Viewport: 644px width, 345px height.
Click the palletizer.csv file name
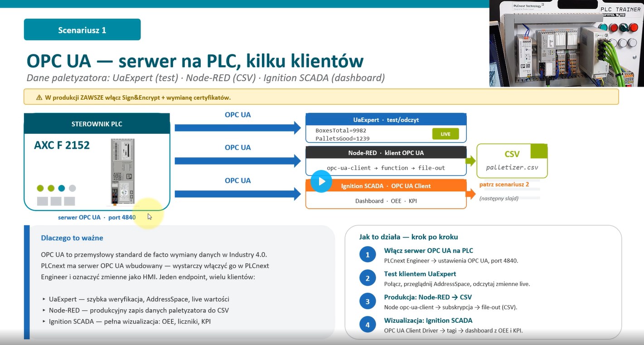coord(512,167)
